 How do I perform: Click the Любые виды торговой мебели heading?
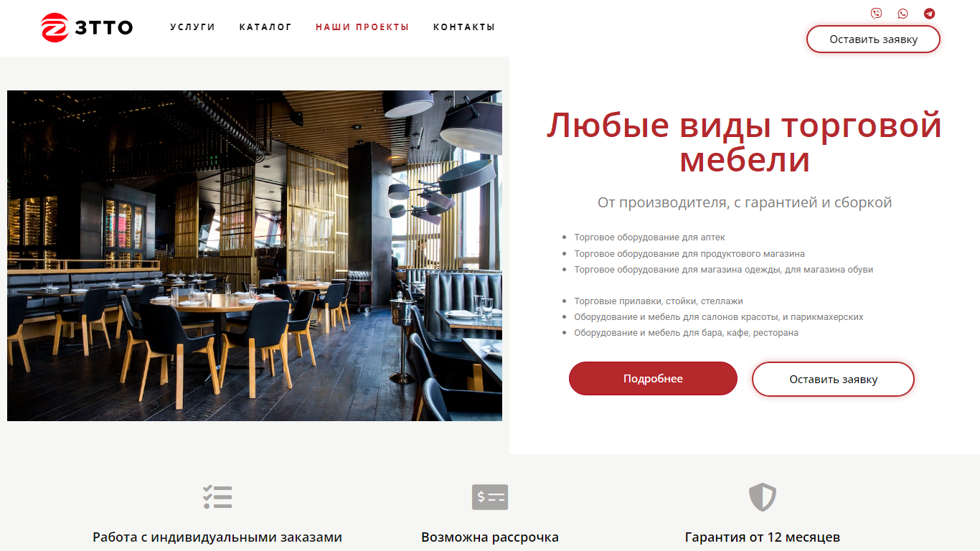[x=744, y=142]
